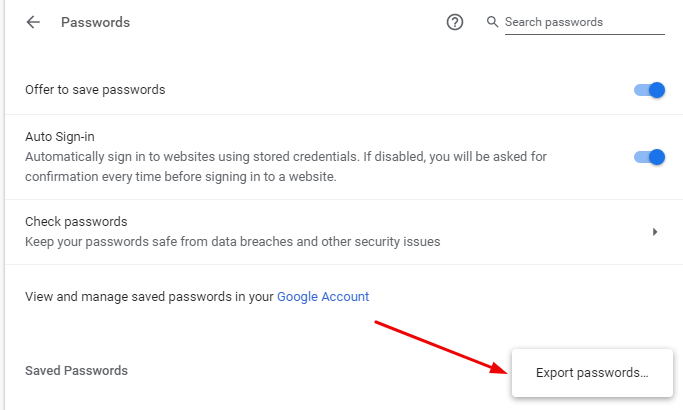
Task: Expand Check passwords using the arrow
Action: (x=655, y=231)
